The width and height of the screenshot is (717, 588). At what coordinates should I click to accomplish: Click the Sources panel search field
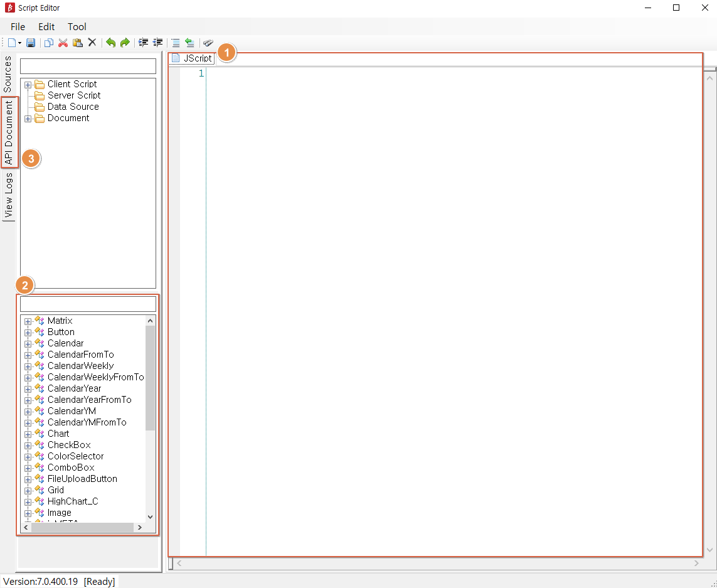(88, 66)
